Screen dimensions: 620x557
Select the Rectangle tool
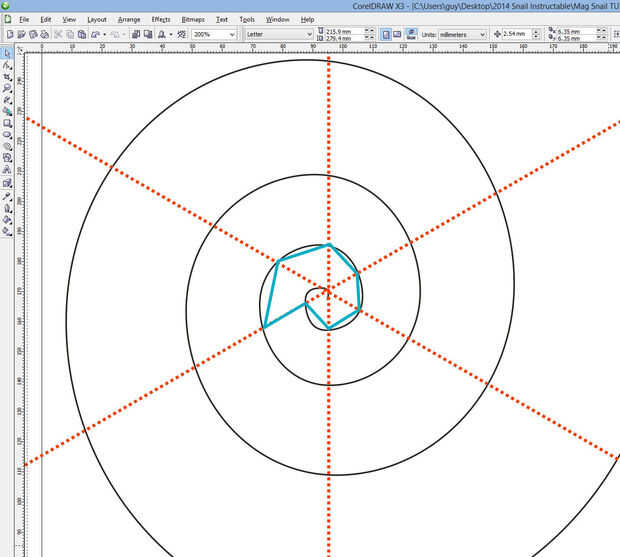point(7,124)
